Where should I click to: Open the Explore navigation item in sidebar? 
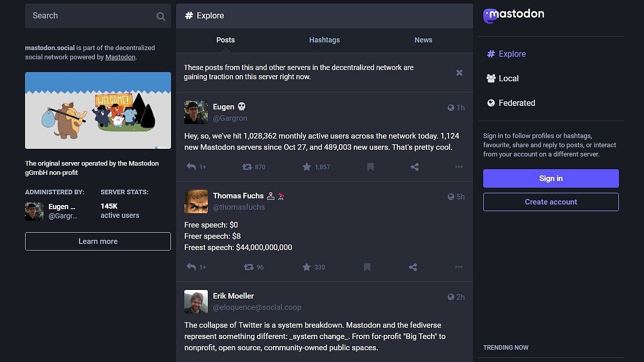(x=506, y=54)
